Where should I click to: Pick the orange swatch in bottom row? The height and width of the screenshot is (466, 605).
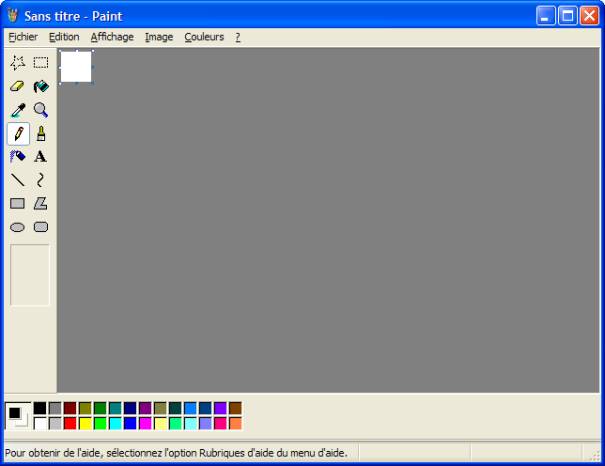pyautogui.click(x=235, y=424)
